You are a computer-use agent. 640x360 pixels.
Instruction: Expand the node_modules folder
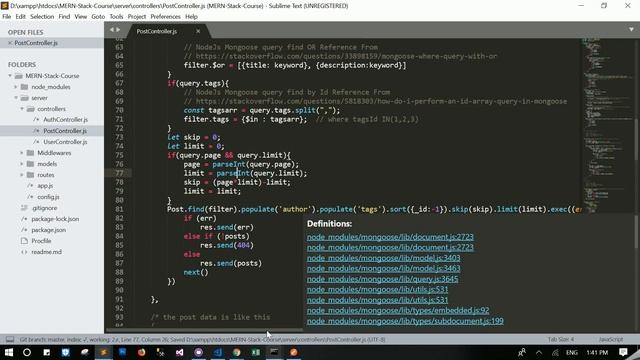16,87
